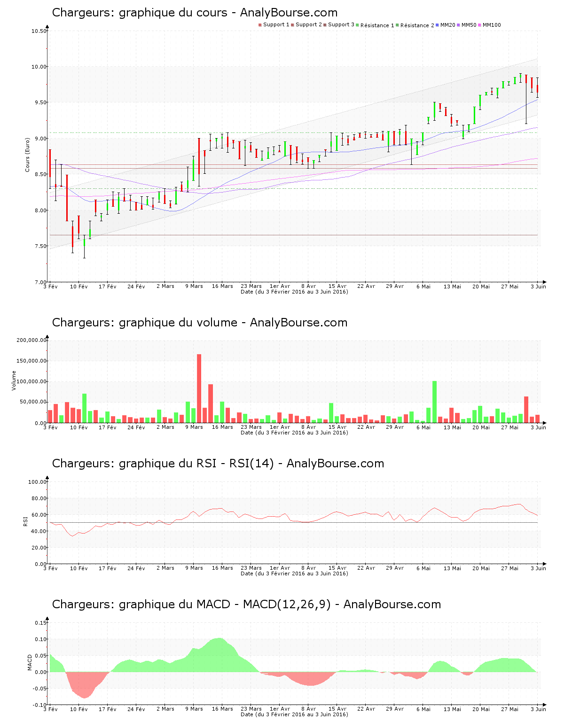
Task: Click the '0.15' MACD axis label
Action: pos(41,623)
